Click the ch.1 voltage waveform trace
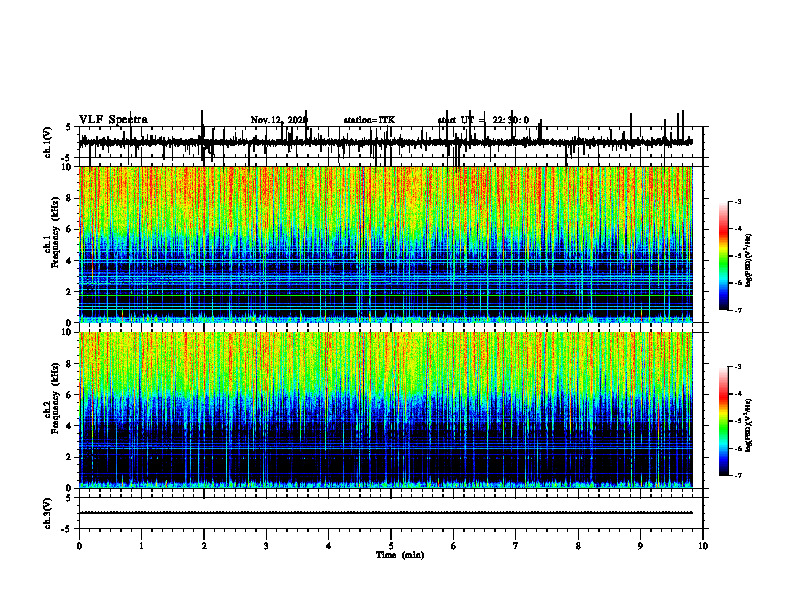The image size is (792, 612). 386,142
